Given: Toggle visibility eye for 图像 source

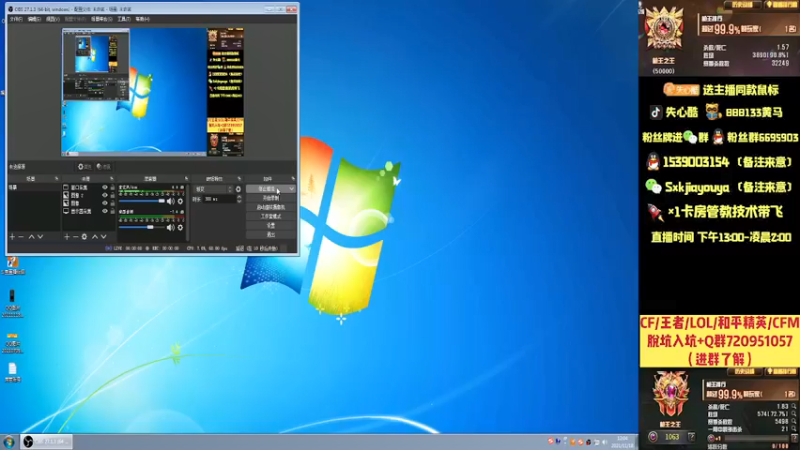Looking at the screenshot, I should click(105, 203).
